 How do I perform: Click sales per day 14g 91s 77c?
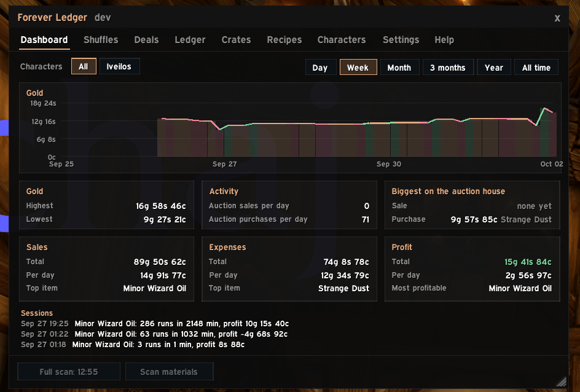point(163,275)
